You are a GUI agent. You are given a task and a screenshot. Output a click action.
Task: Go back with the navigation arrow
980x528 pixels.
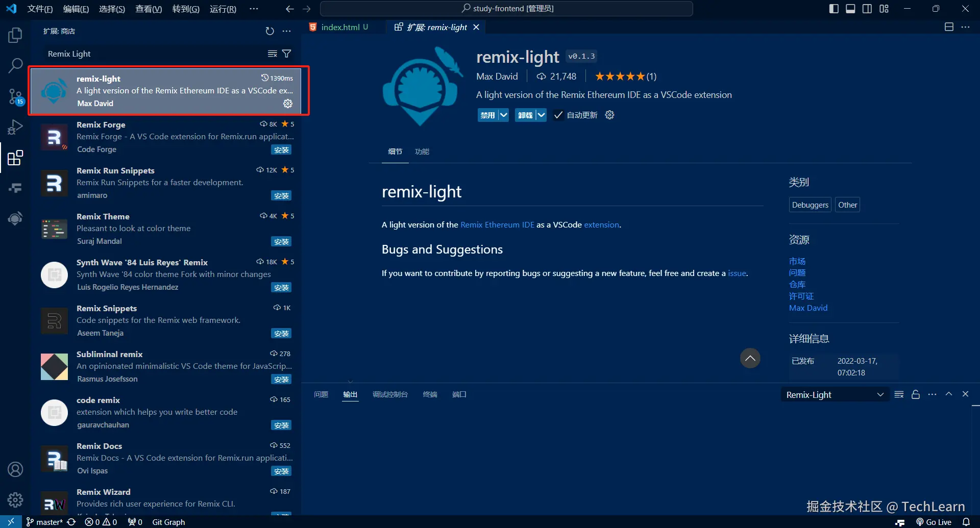(290, 9)
